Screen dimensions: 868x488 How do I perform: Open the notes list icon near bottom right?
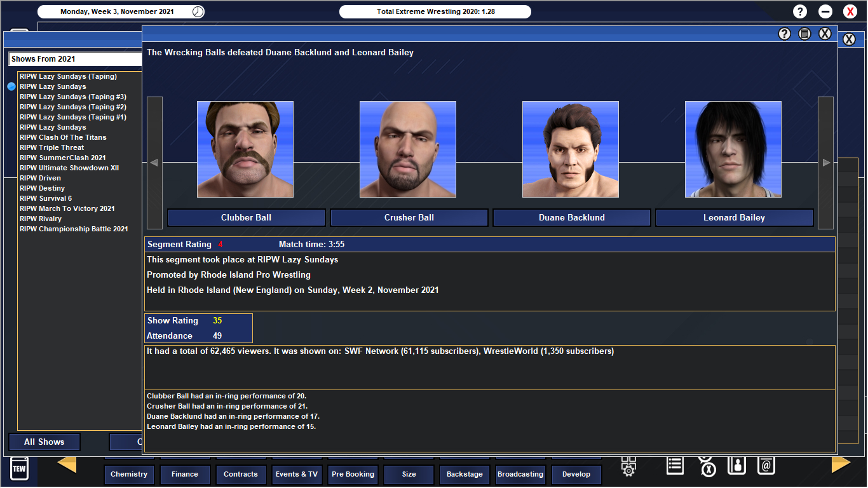tap(674, 465)
